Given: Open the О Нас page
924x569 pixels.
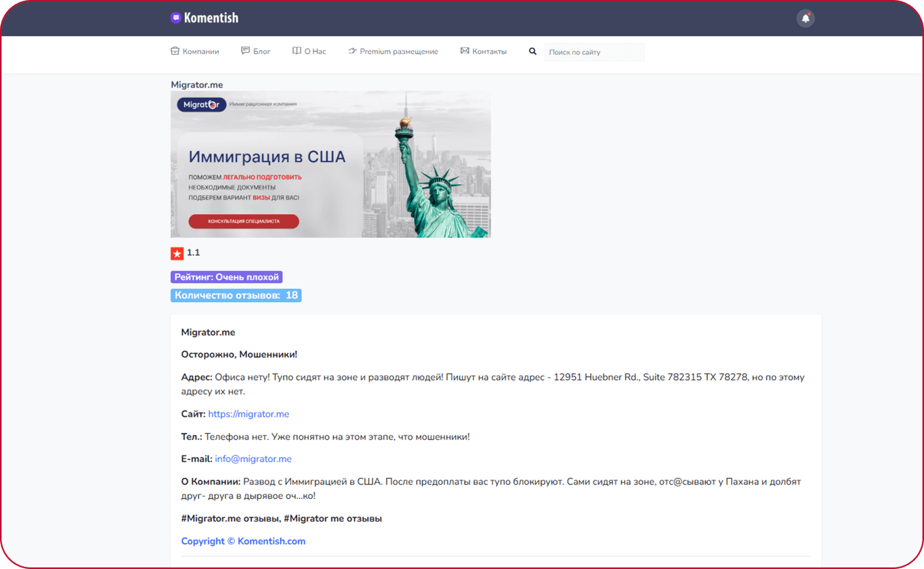Looking at the screenshot, I should tap(309, 51).
